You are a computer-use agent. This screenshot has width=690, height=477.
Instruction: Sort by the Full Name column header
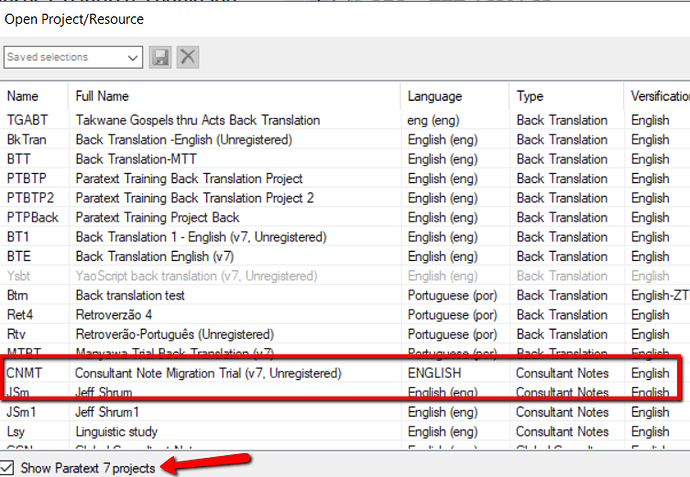[x=102, y=96]
